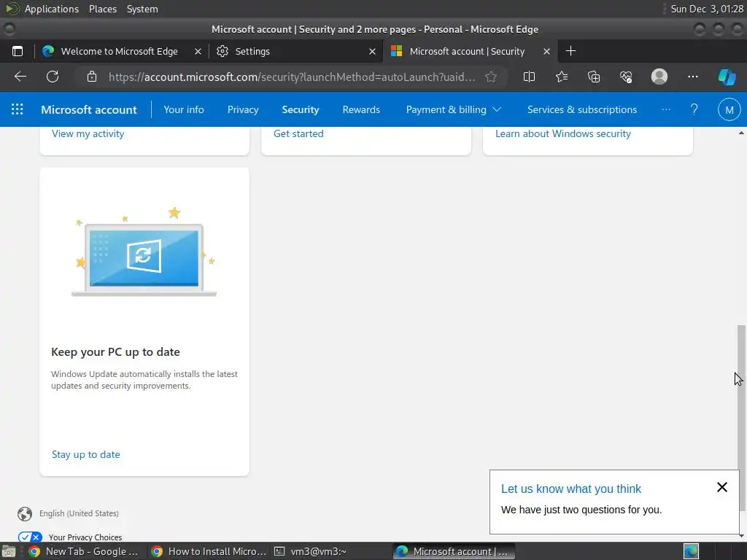Switch to the Welcome to Microsoft Edge tab
The width and height of the screenshot is (747, 560).
point(120,52)
